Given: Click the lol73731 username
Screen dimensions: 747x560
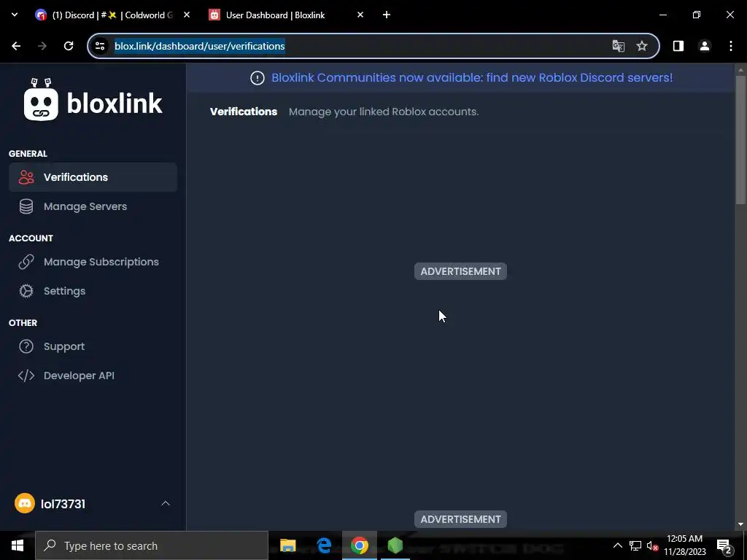Looking at the screenshot, I should (63, 504).
